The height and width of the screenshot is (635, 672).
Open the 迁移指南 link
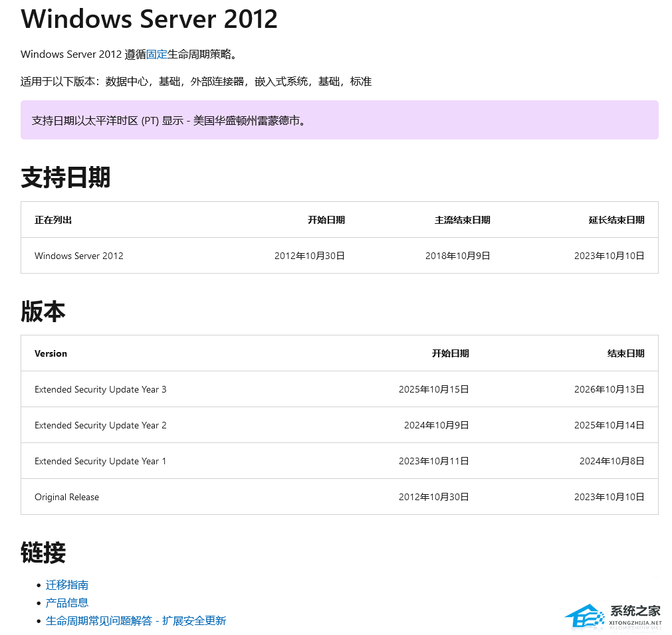[x=67, y=585]
